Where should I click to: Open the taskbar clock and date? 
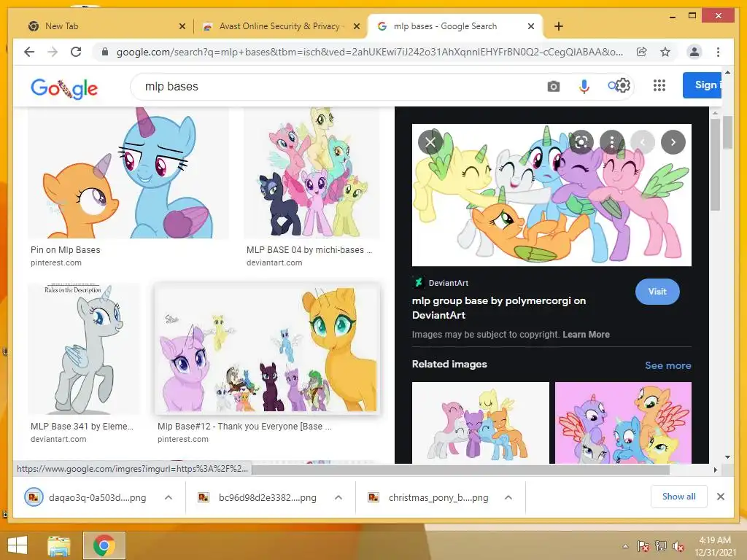coord(715,546)
